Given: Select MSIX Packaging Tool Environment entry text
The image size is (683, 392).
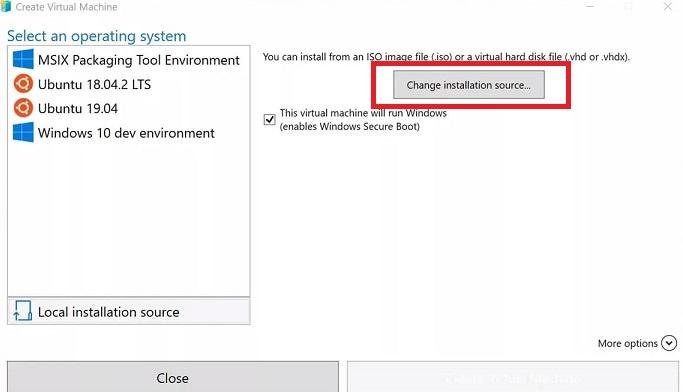Looking at the screenshot, I should [x=139, y=60].
